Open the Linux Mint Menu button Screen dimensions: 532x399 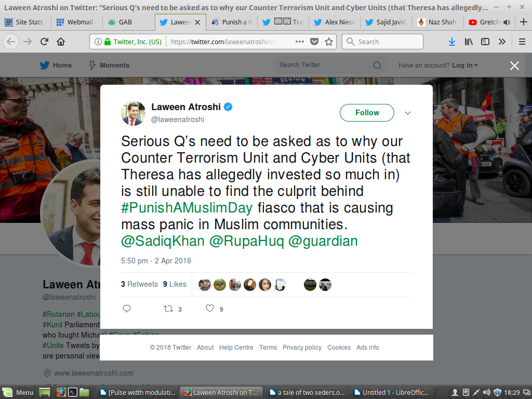19,393
